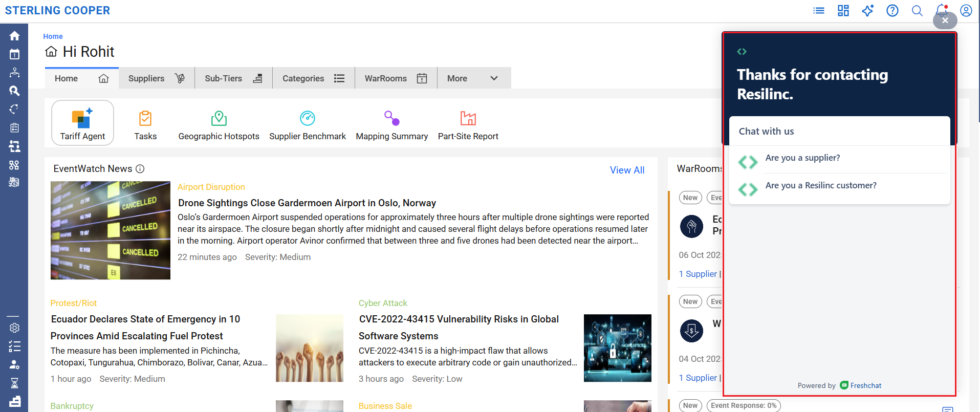Image resolution: width=980 pixels, height=412 pixels.
Task: Open Part-Site Report shortcut
Action: (468, 125)
